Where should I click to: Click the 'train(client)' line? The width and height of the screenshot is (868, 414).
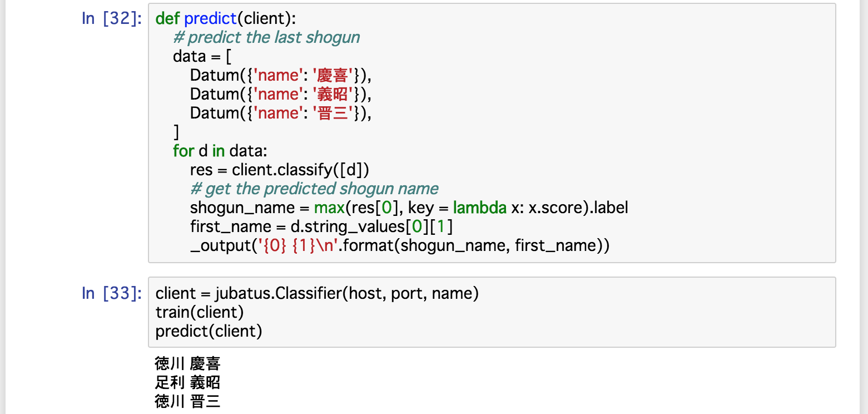200,312
